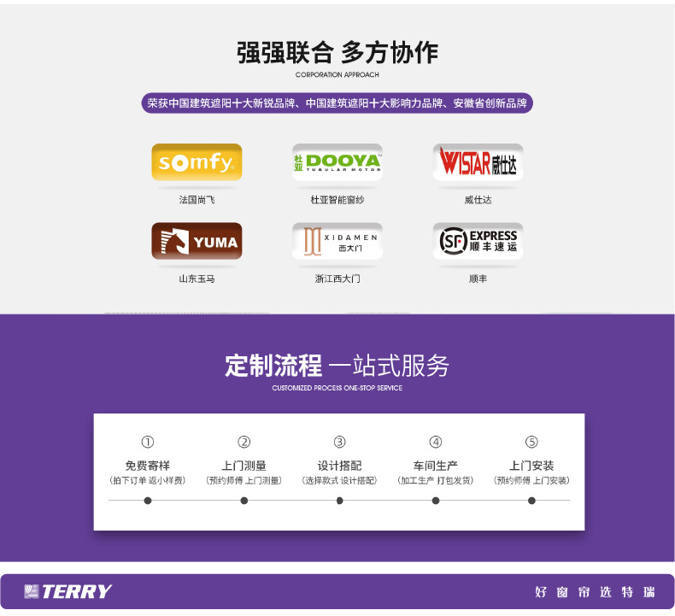Click step number ③ circle

point(340,442)
